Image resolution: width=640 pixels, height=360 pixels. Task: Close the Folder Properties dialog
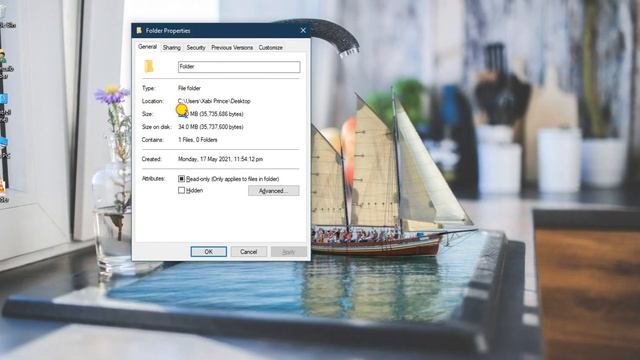(x=303, y=31)
